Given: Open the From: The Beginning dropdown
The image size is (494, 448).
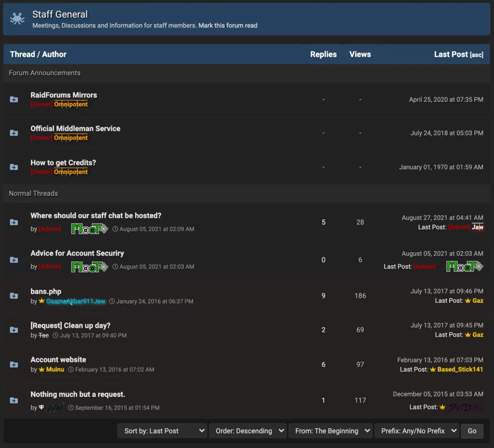Looking at the screenshot, I should pos(330,431).
